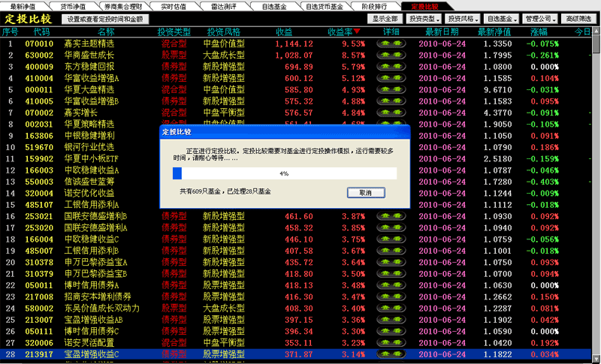Switch to the 最新净值 tab
This screenshot has height=364, width=601.
(x=23, y=6)
